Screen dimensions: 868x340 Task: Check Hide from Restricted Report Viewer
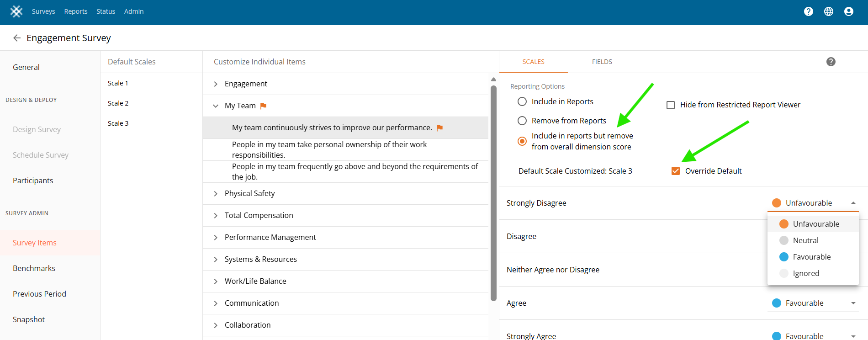coord(671,105)
